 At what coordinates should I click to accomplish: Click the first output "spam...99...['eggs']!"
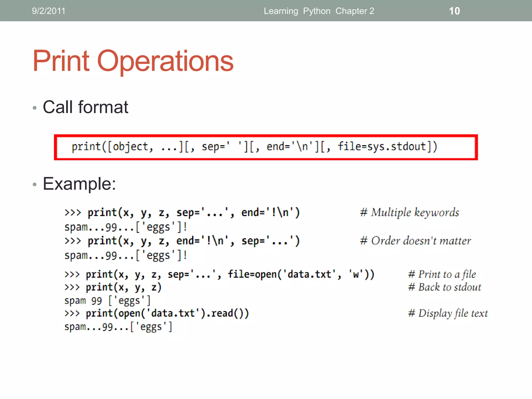[x=126, y=227]
